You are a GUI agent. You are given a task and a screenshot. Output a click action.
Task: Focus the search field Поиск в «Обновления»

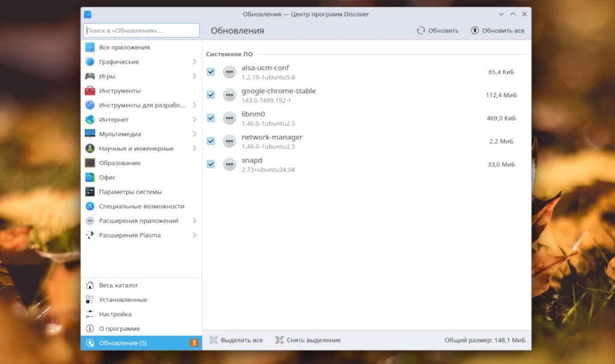coord(141,30)
